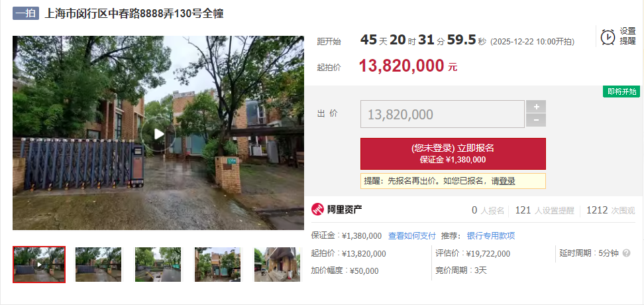Click the 阿里资产 logo icon
This screenshot has height=305, width=644.
[318, 210]
